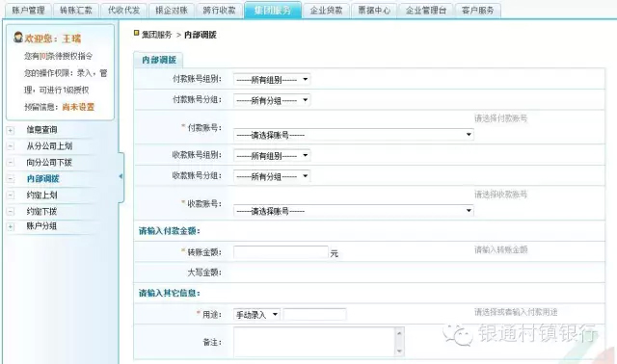This screenshot has height=364, width=617.
Task: Click the 备注 scrollbar down arrow
Action: click(399, 351)
